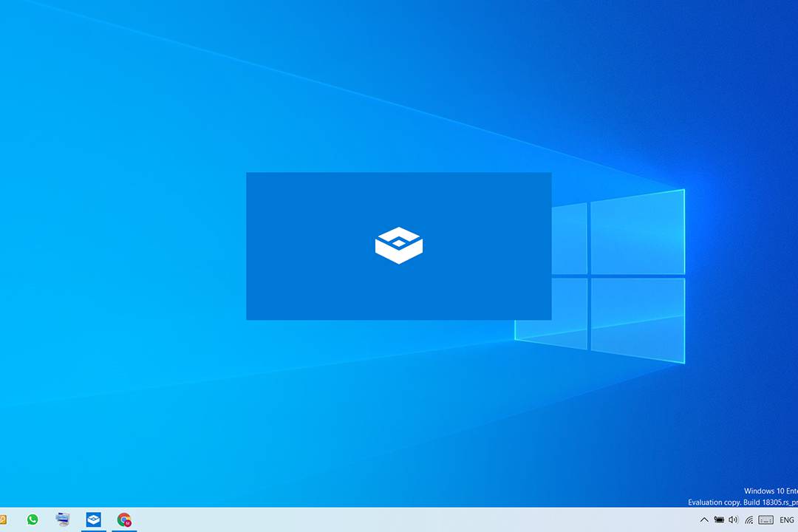Click the Chrome icon's red profile badge
The height and width of the screenshot is (532, 798).
click(x=128, y=523)
